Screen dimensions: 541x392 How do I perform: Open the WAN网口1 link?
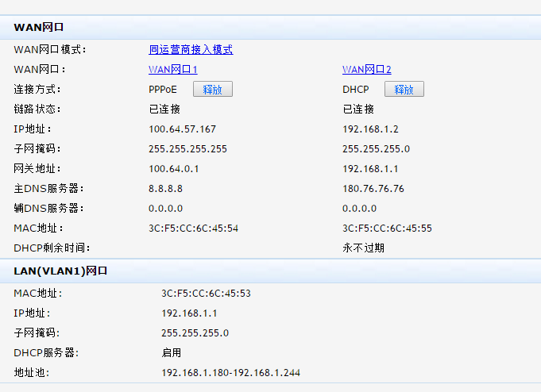pos(173,69)
